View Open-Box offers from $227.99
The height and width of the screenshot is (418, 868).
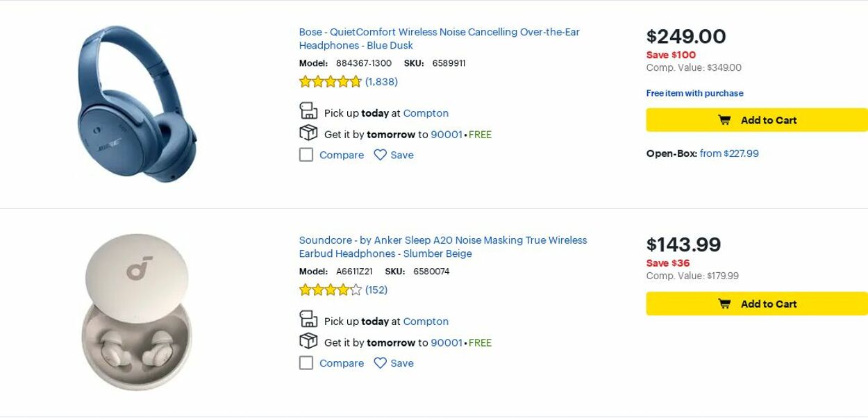click(729, 153)
